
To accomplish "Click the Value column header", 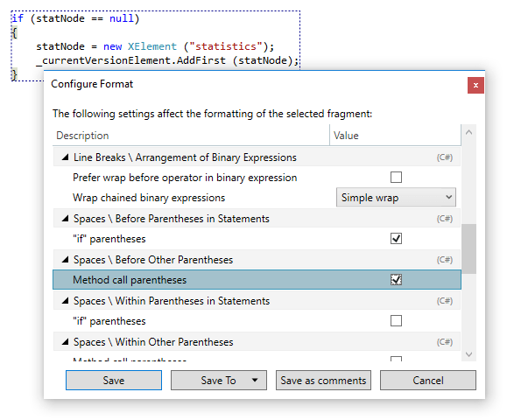I will click(x=395, y=136).
